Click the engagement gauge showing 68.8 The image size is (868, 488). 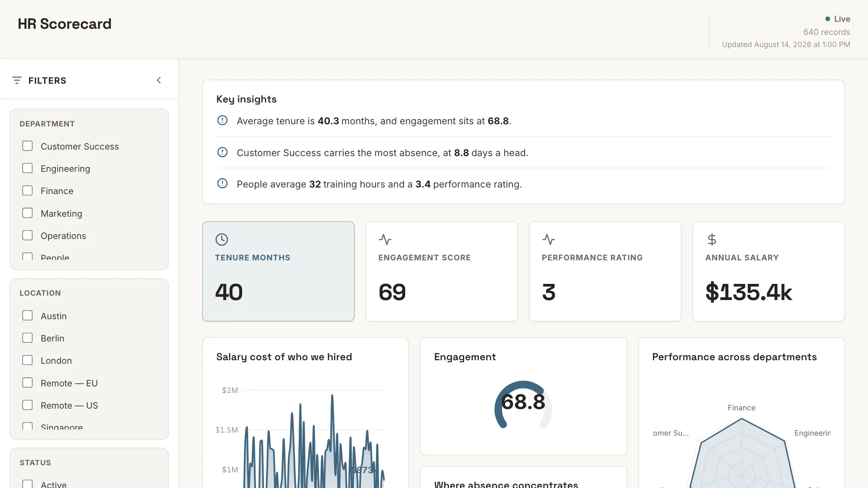523,405
